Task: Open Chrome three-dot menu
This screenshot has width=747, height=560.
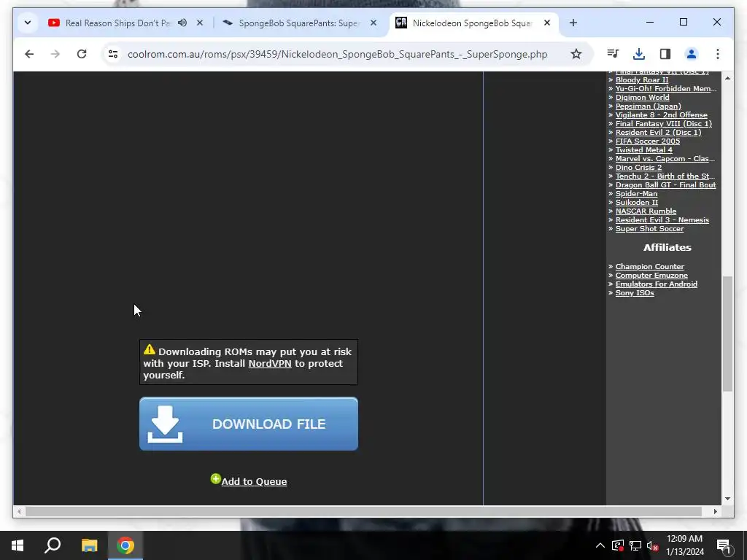Action: (x=718, y=54)
